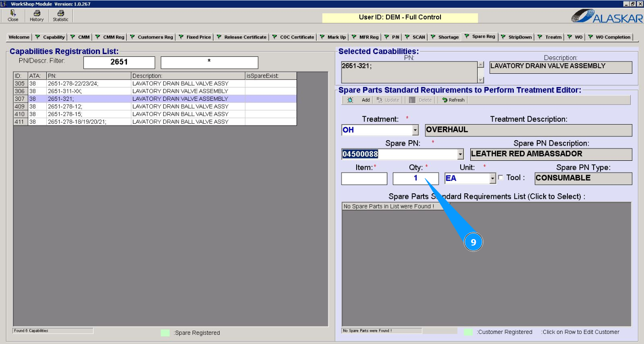Expand the Spare PN dropdown list
This screenshot has width=644, height=344.
coord(461,154)
